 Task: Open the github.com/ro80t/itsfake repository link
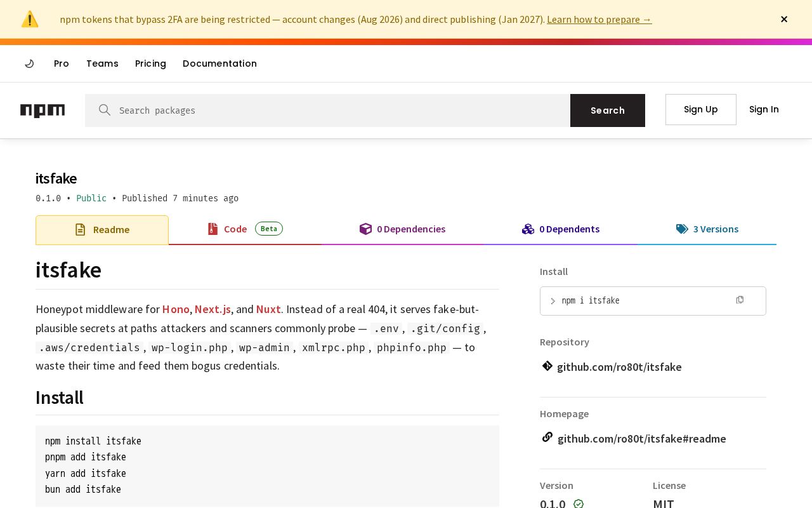click(619, 367)
